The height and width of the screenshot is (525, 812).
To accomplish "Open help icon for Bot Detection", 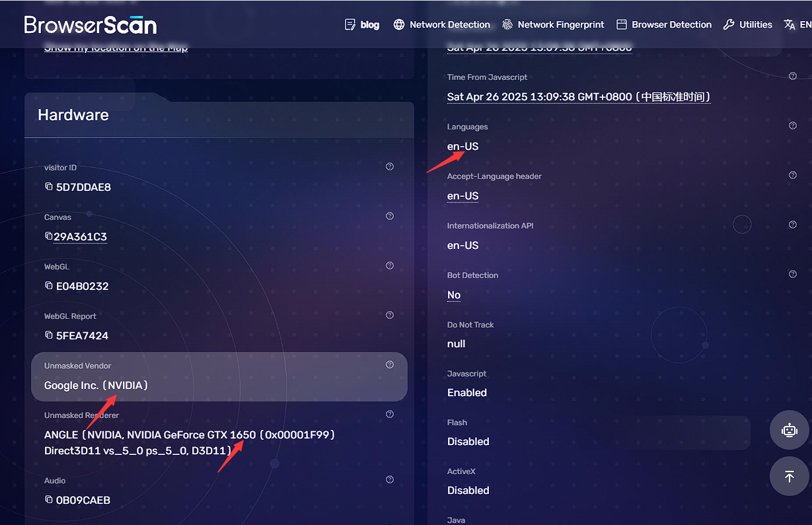I will click(793, 274).
